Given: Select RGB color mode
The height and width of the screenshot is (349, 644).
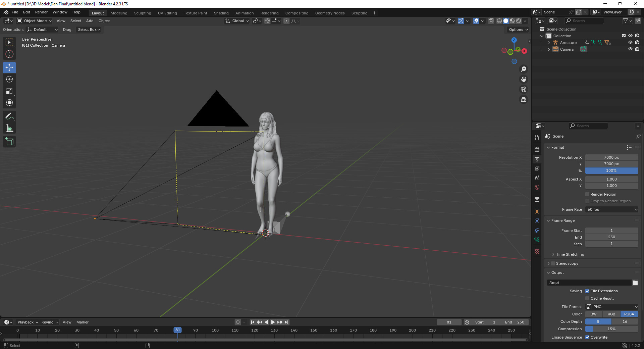Looking at the screenshot, I should (x=611, y=314).
